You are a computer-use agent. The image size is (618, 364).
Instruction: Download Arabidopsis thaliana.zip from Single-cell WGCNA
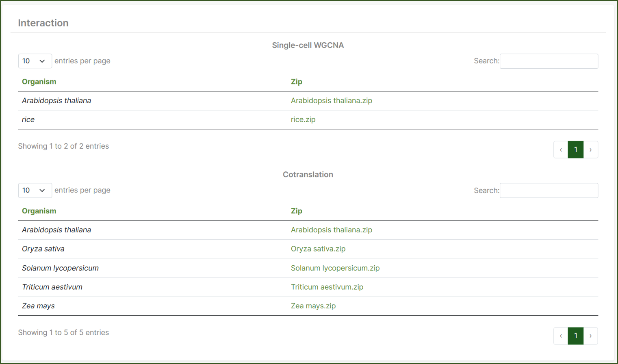tap(331, 101)
